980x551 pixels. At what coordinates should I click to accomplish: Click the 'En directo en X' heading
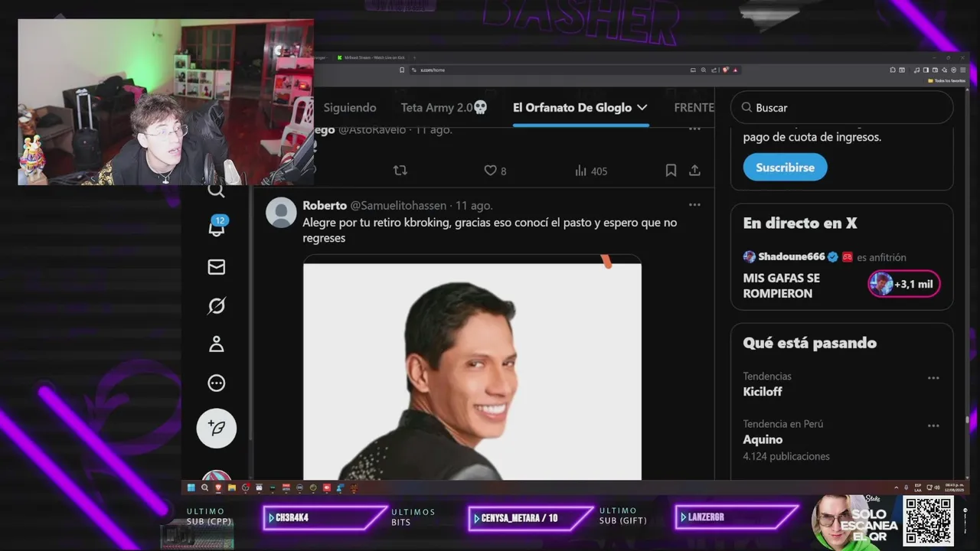pos(800,223)
